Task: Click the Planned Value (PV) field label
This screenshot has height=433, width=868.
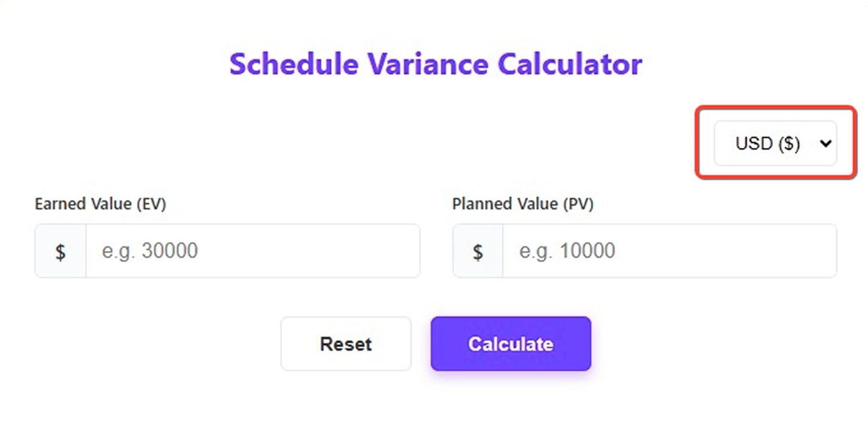Action: click(x=523, y=203)
